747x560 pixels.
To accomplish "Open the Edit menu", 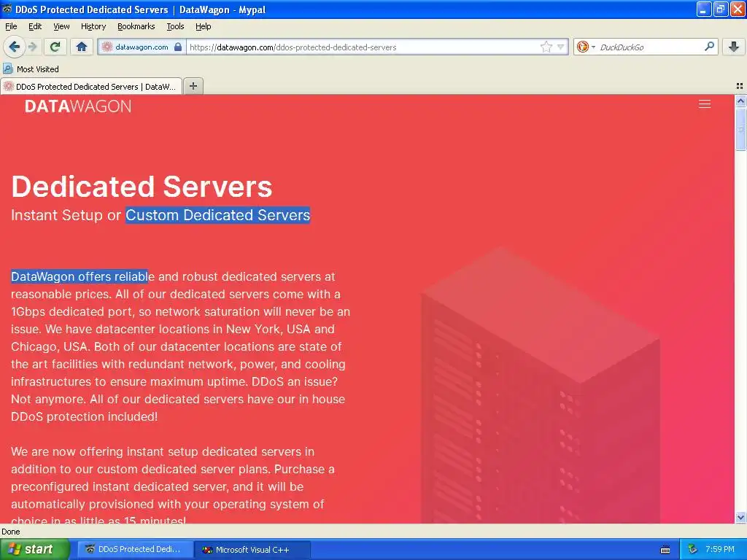I will click(35, 26).
